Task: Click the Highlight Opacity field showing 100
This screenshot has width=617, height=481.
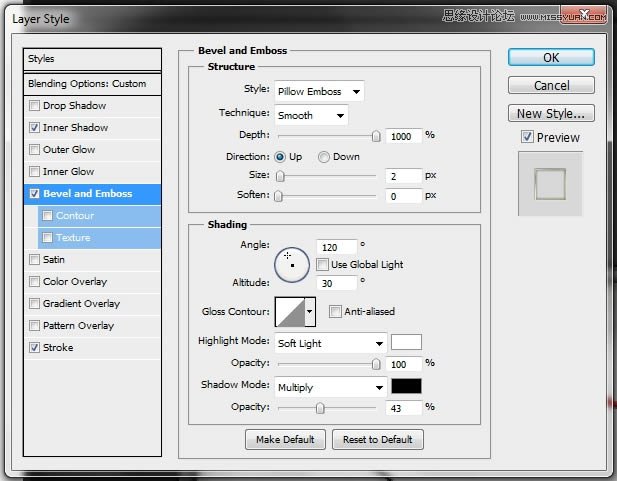Action: (x=404, y=364)
